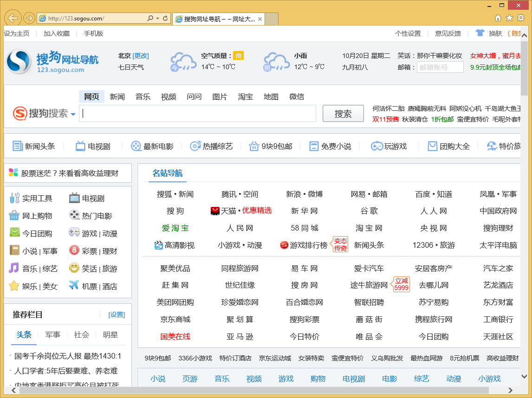Click today's rainy weather cloud icon
This screenshot has height=398, width=532.
click(x=183, y=62)
